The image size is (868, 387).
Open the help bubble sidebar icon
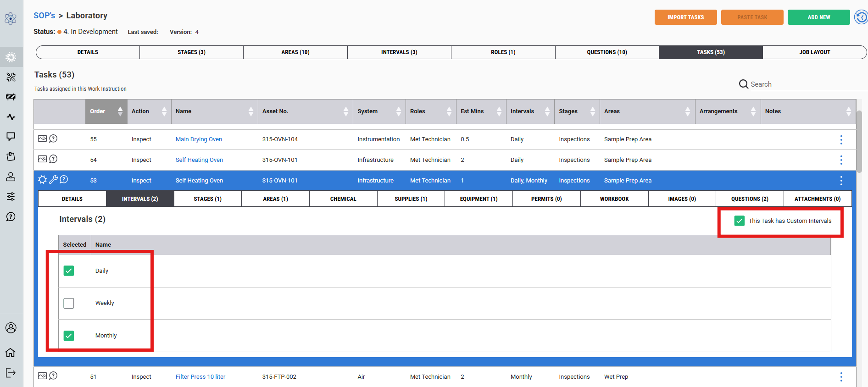[11, 216]
